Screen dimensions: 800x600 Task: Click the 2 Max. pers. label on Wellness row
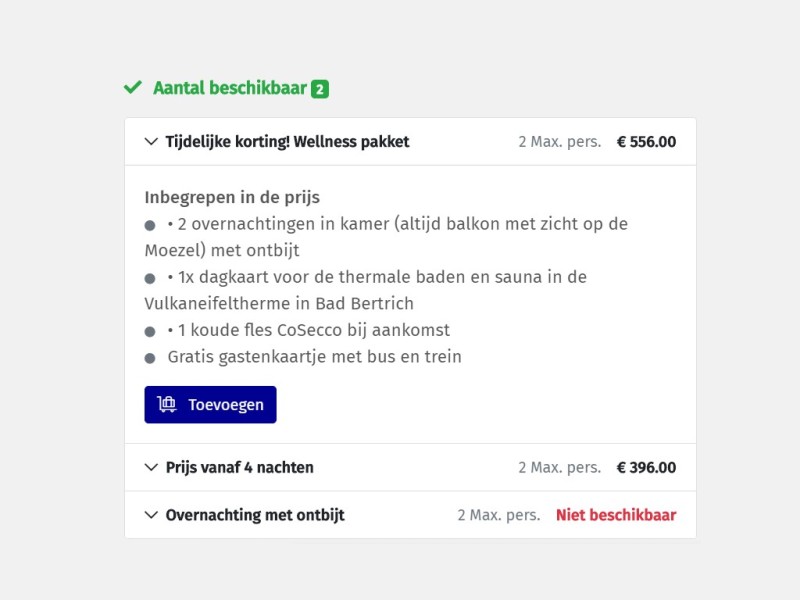pyautogui.click(x=559, y=141)
